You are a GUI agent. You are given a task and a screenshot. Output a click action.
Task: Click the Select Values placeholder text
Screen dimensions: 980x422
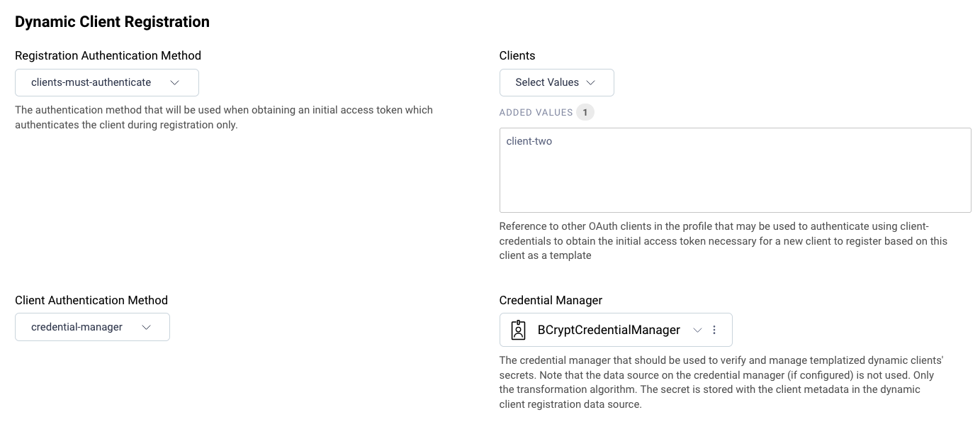point(547,82)
